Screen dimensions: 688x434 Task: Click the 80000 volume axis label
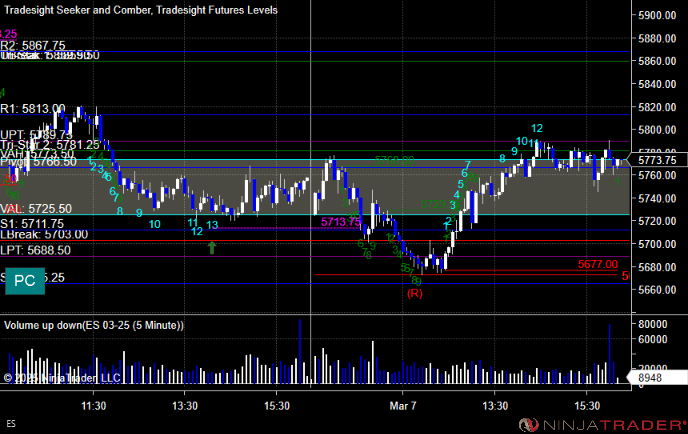tap(652, 324)
